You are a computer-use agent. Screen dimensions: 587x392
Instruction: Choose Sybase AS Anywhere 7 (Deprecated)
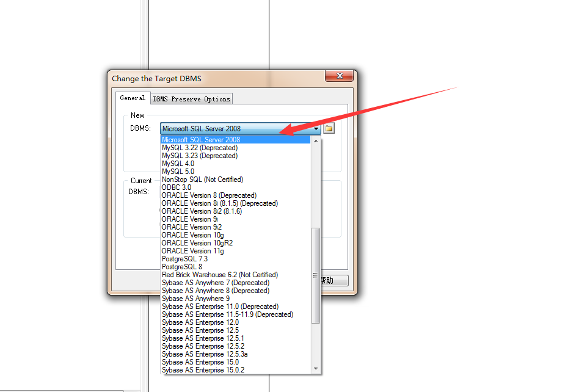coord(236,283)
